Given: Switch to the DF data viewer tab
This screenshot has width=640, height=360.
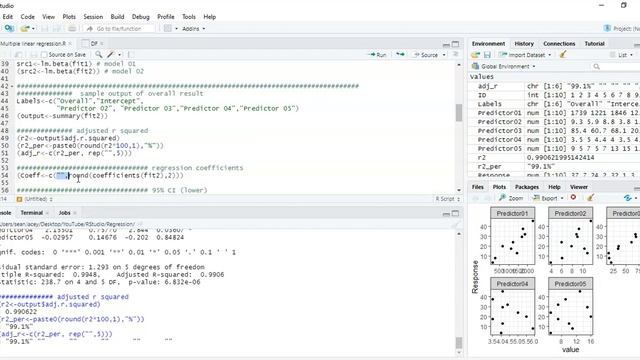Looking at the screenshot, I should click(x=94, y=43).
